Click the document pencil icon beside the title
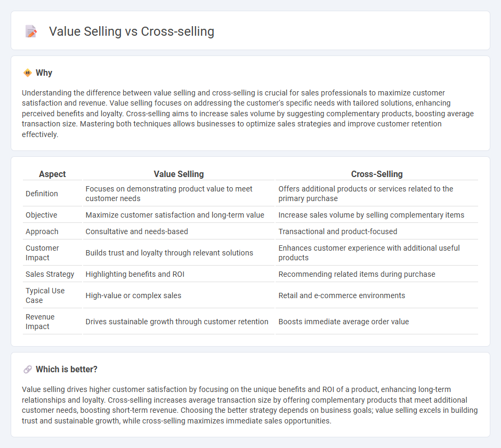The image size is (501, 448). 31,31
